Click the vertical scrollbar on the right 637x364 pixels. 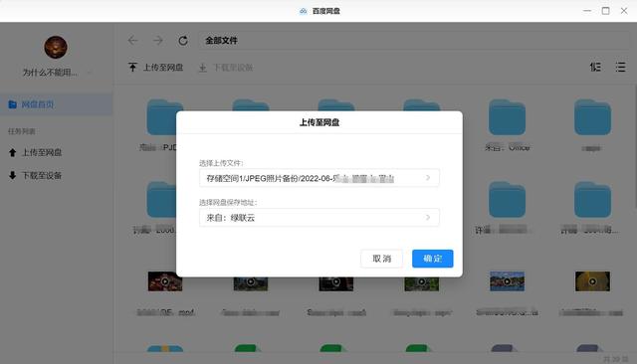coord(635,146)
